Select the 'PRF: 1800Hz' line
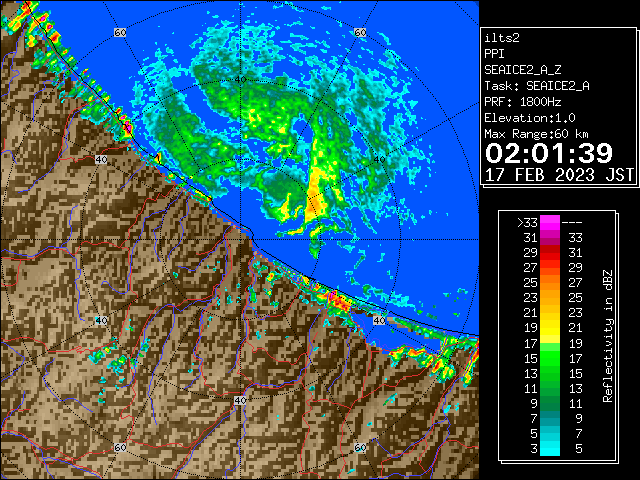Image resolution: width=640 pixels, height=480 pixels. pos(523,102)
